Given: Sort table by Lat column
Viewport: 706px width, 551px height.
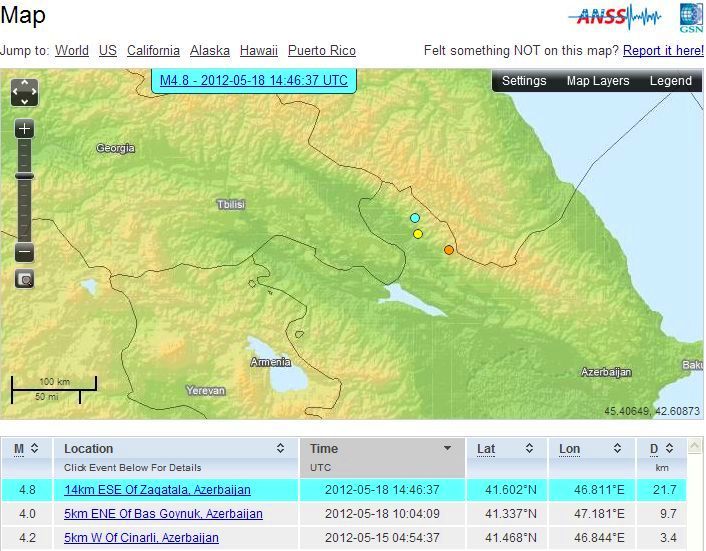Looking at the screenshot, I should pyautogui.click(x=505, y=449).
